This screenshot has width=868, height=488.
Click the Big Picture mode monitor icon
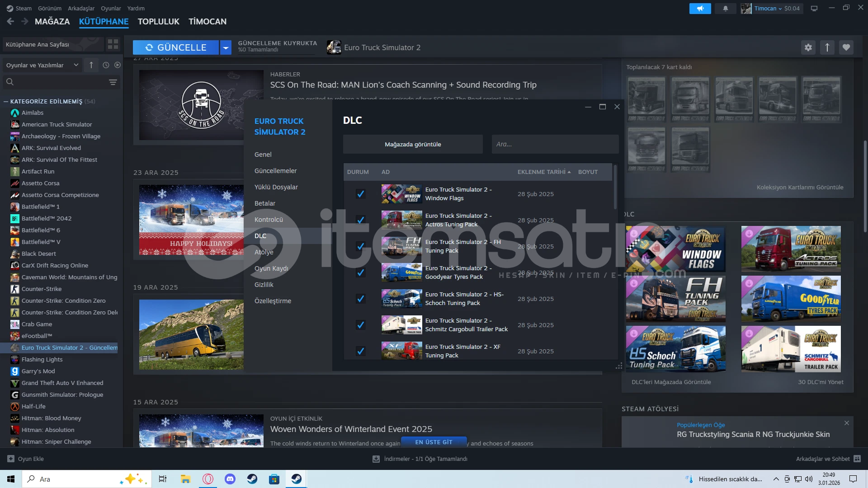814,9
